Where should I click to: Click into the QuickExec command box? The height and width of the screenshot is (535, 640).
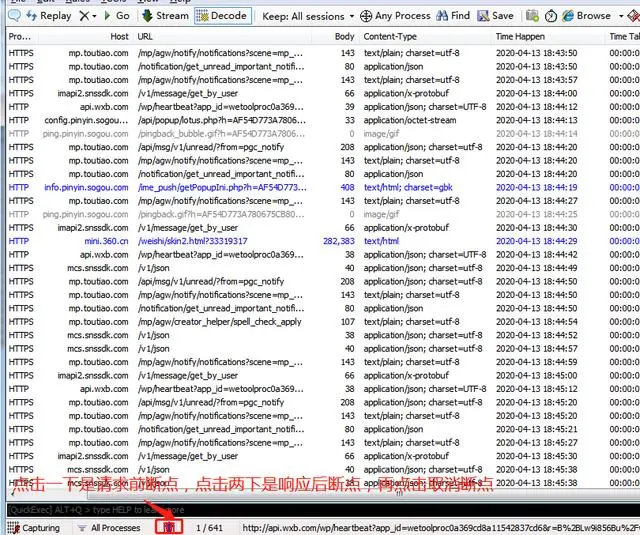tap(322, 510)
